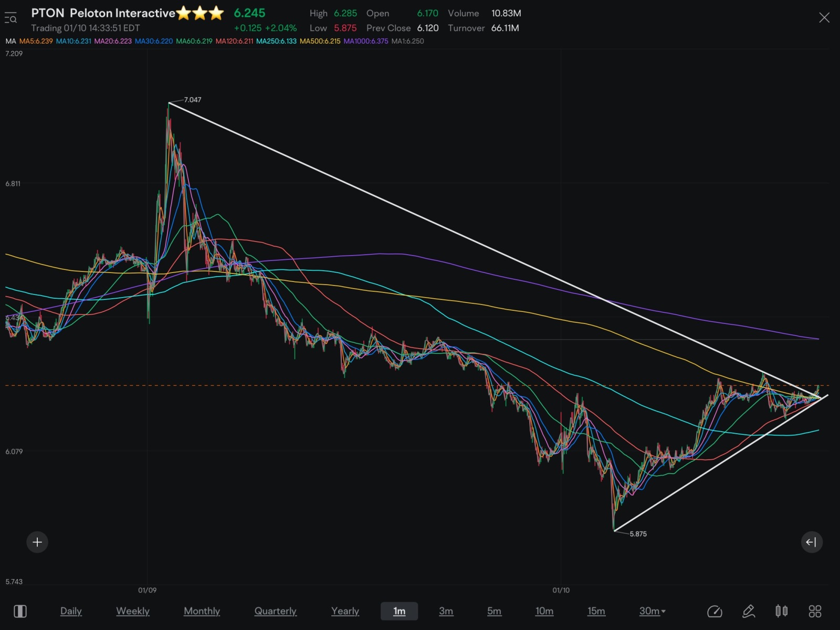This screenshot has height=630, width=840.
Task: Tap the MA30:6.220 indicator label
Action: [154, 41]
